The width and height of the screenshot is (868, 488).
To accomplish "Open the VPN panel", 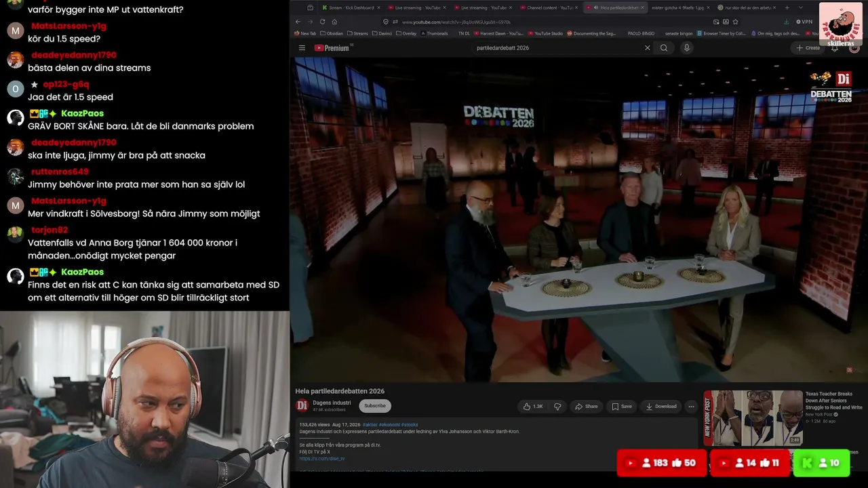I will (x=804, y=22).
